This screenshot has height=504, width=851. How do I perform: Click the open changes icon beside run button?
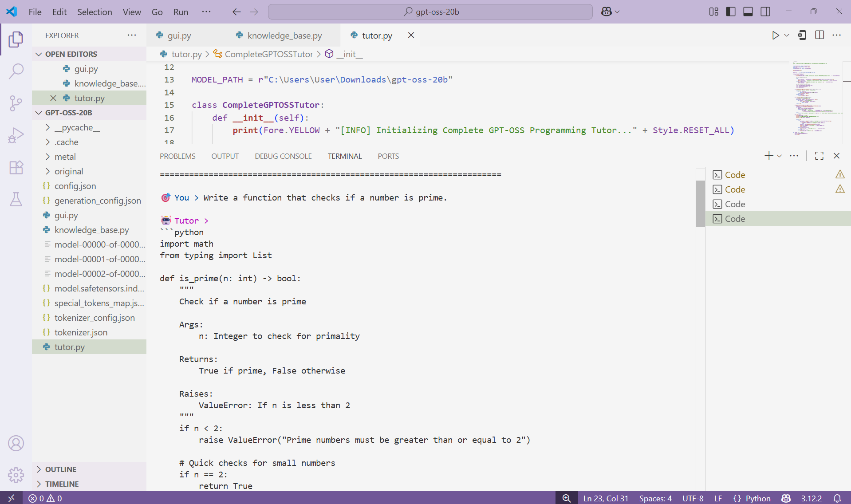point(802,35)
